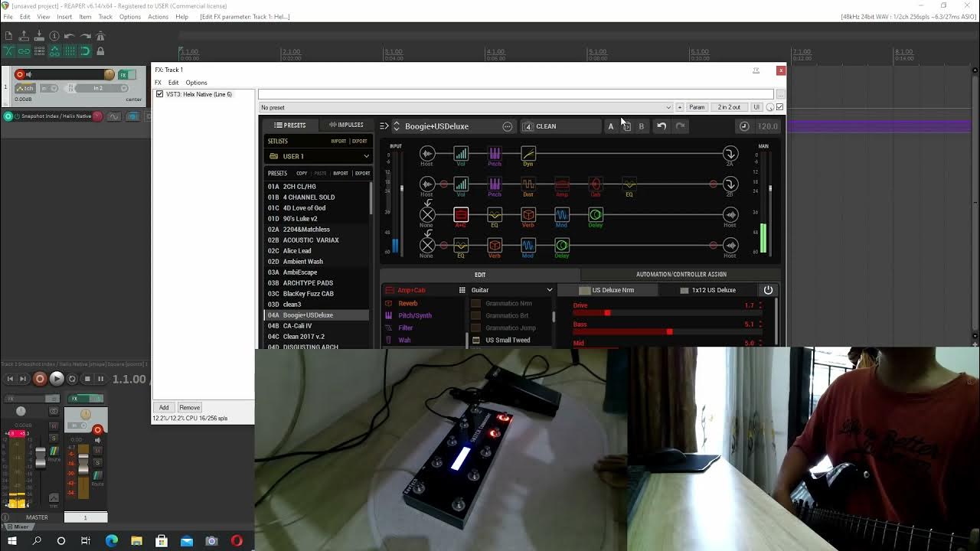Select the Mod block on path 2B
The width and height of the screenshot is (980, 551).
click(x=528, y=246)
